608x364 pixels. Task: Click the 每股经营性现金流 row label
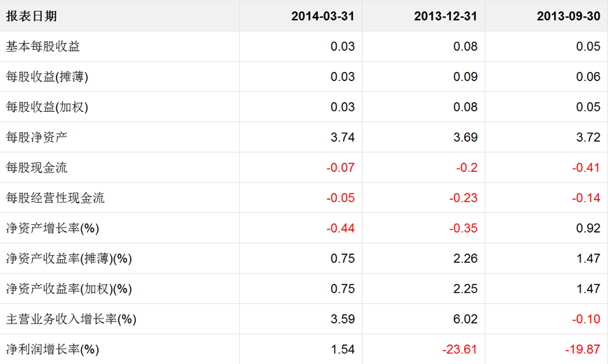(x=55, y=198)
